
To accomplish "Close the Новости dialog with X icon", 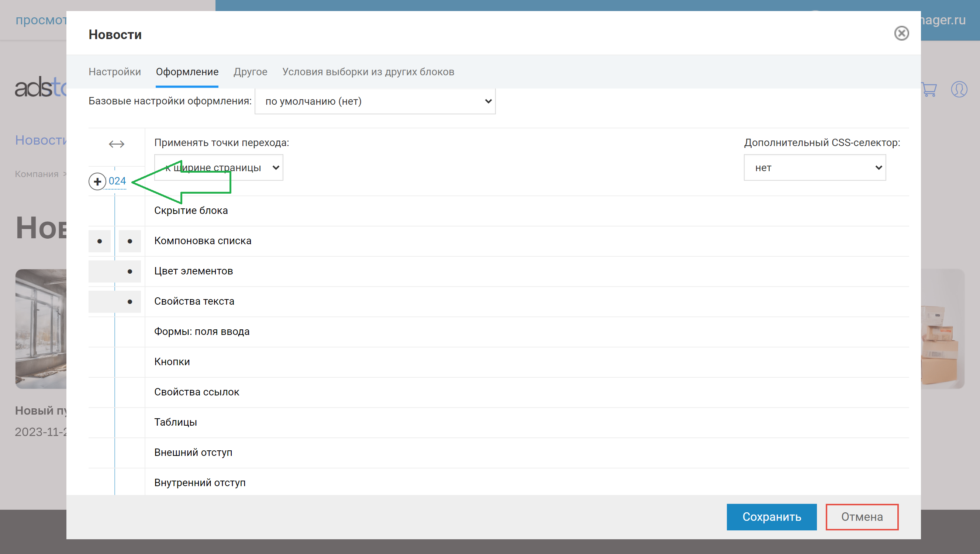I will coord(901,34).
